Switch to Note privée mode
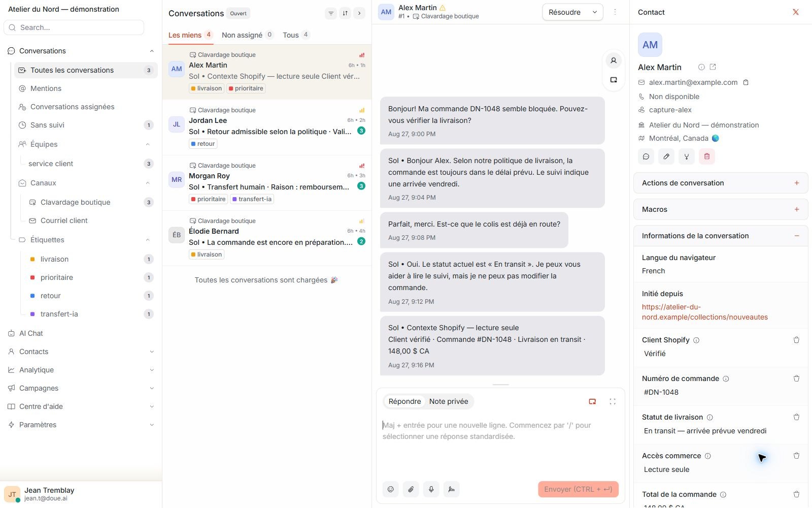The image size is (812, 508). click(449, 401)
